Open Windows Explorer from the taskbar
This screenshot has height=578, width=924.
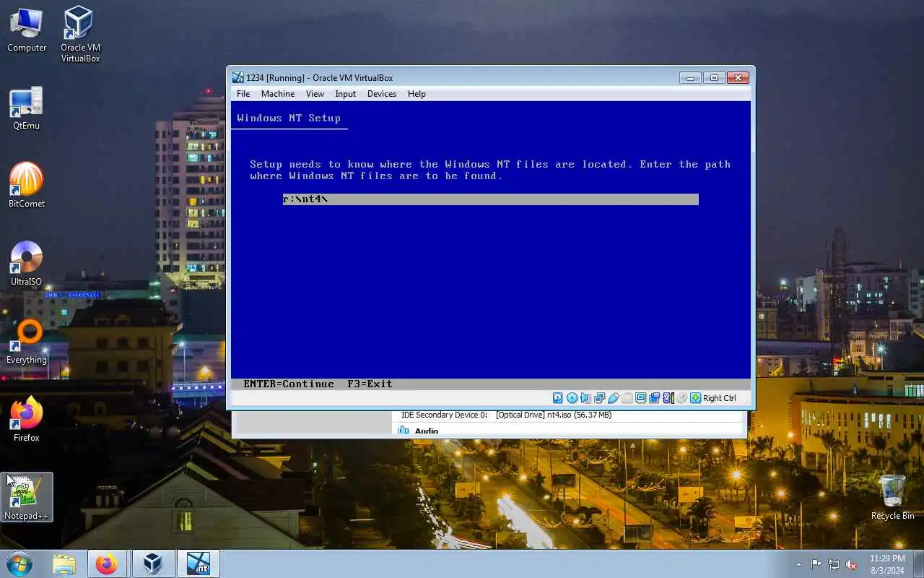[x=64, y=564]
